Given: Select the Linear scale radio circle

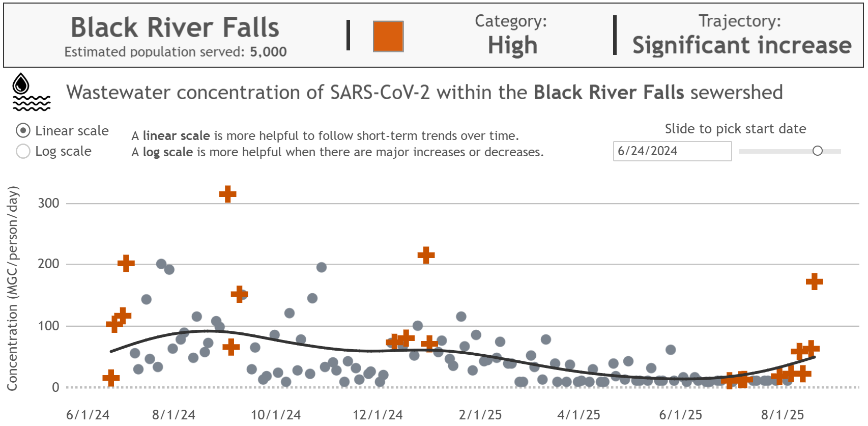Looking at the screenshot, I should [x=22, y=131].
